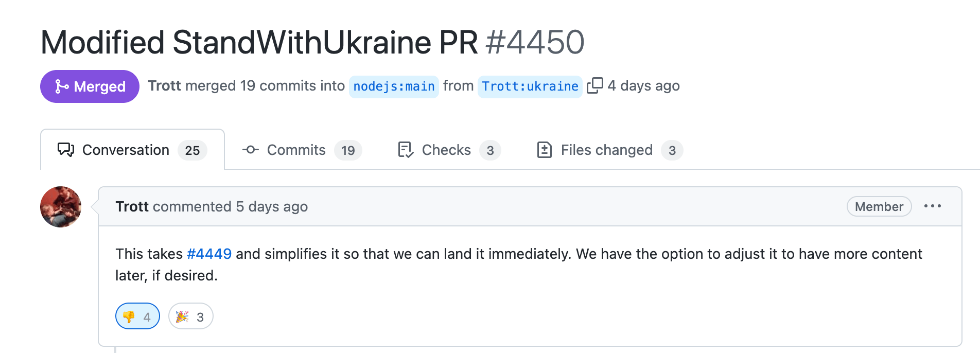Image resolution: width=980 pixels, height=353 pixels.
Task: Toggle the tada reaction with 3 votes
Action: tap(190, 316)
